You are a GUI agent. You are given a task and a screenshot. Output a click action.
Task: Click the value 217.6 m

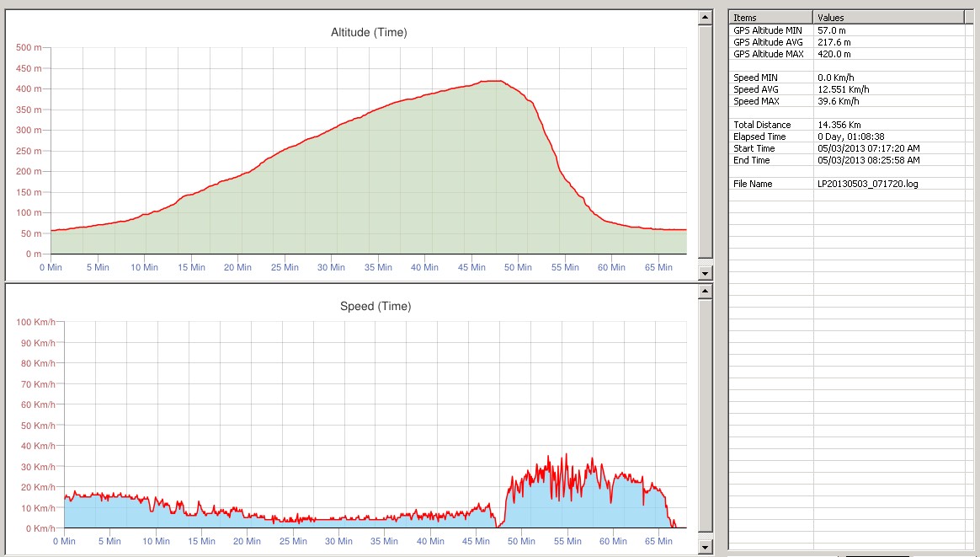[834, 42]
